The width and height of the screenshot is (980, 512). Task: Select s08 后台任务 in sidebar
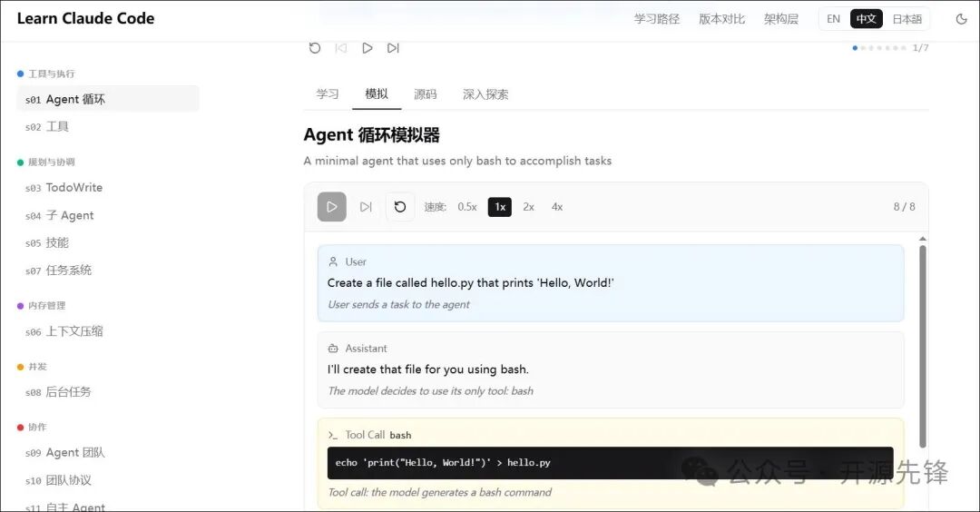point(108,392)
